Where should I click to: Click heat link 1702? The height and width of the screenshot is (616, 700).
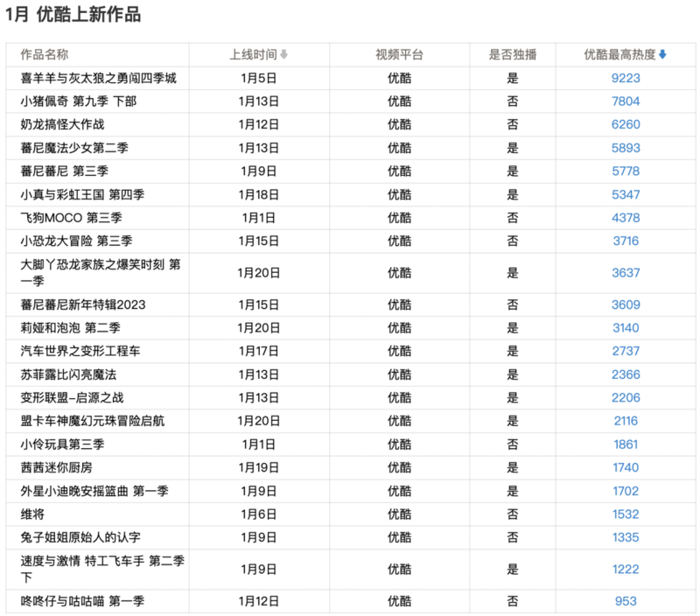(x=626, y=491)
